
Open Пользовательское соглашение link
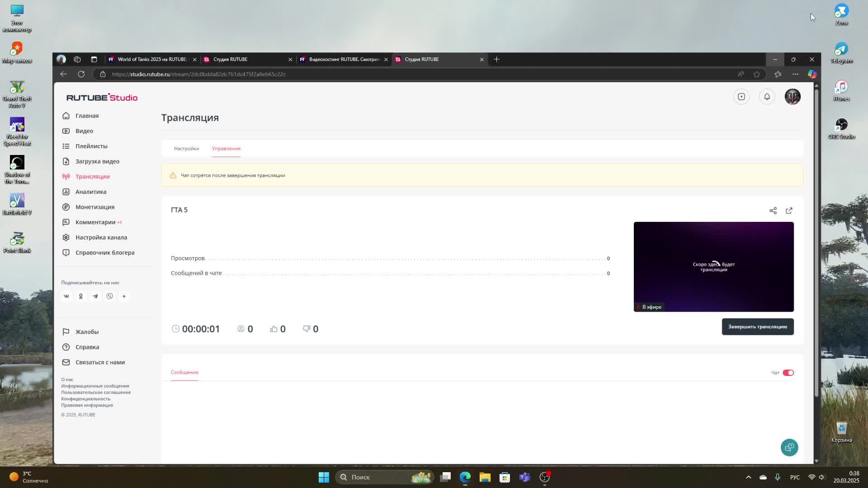coord(96,392)
